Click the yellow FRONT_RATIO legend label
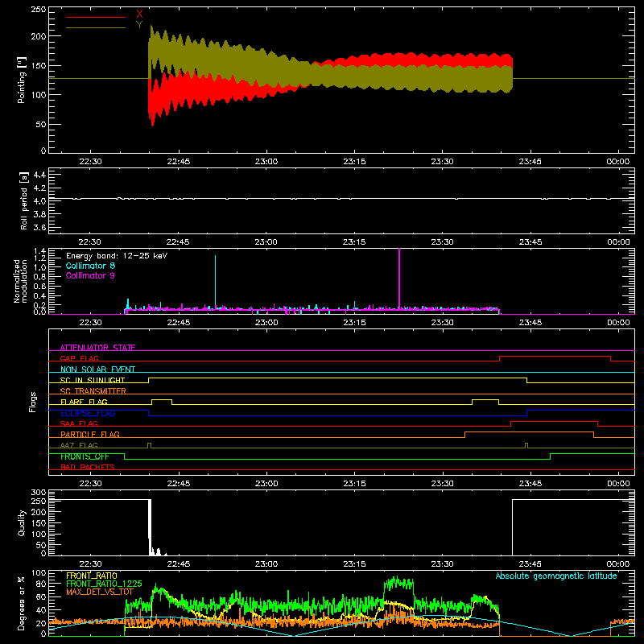This screenshot has width=644, height=644. (x=92, y=576)
